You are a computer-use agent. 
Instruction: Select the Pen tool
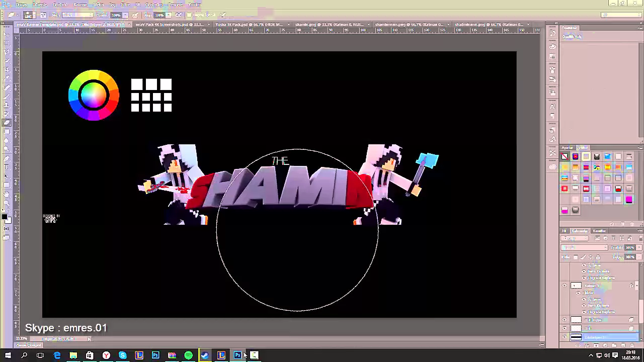7,158
